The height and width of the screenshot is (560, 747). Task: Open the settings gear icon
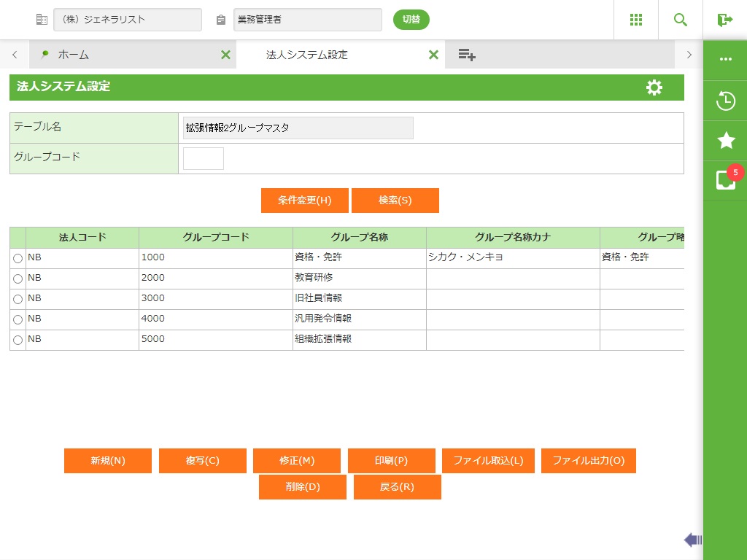point(654,87)
